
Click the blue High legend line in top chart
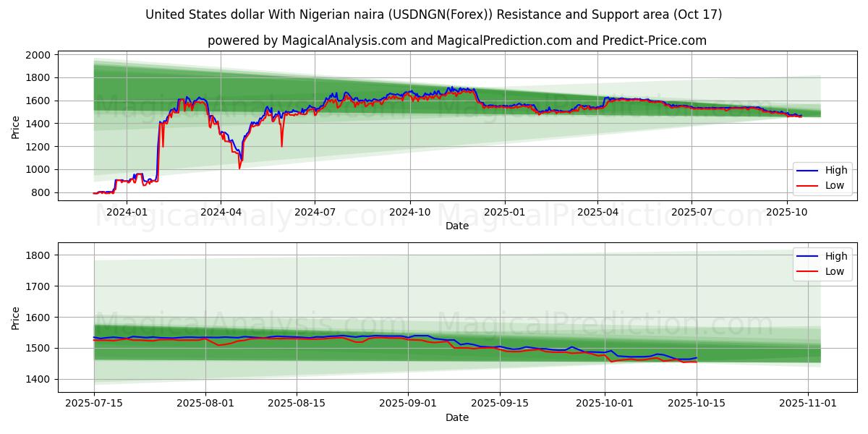point(808,171)
